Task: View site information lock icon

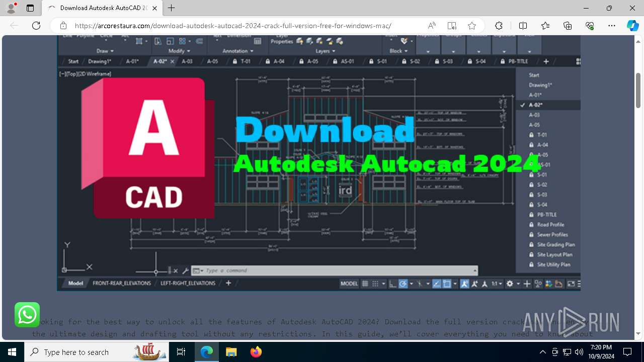Action: [63, 26]
